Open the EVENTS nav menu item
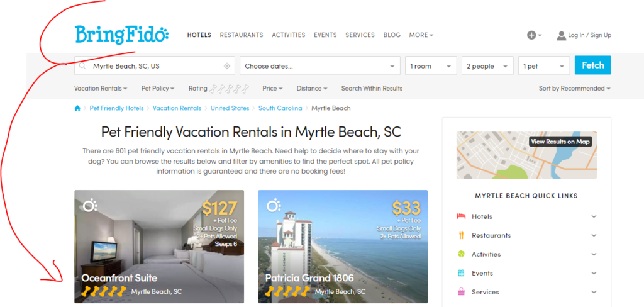The width and height of the screenshot is (644, 307). click(325, 35)
